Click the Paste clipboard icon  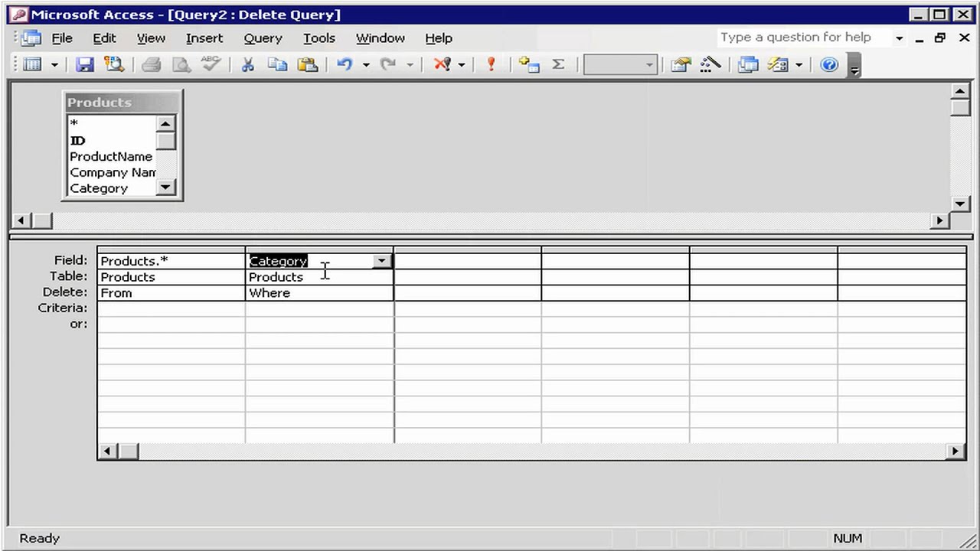pos(307,65)
